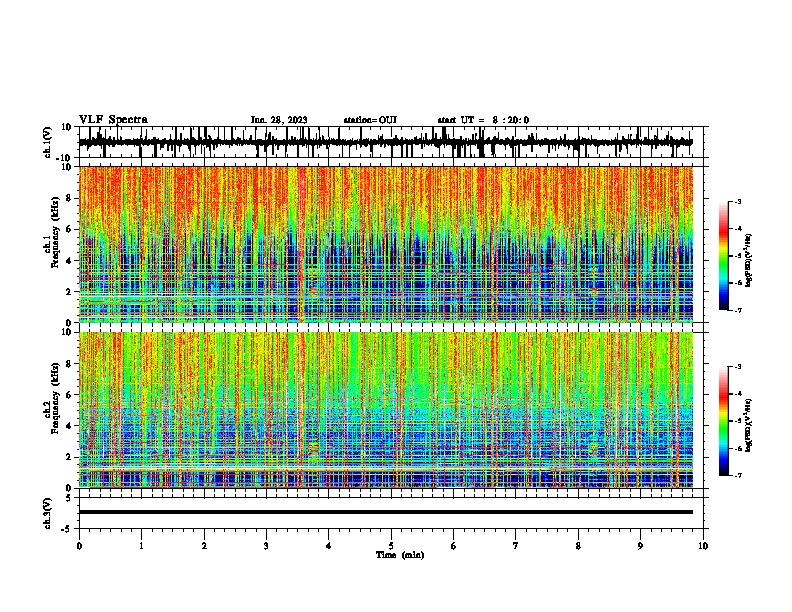The image size is (792, 612).
Task: Click the ch.2 spectrogram color scale bar
Action: pos(724,421)
